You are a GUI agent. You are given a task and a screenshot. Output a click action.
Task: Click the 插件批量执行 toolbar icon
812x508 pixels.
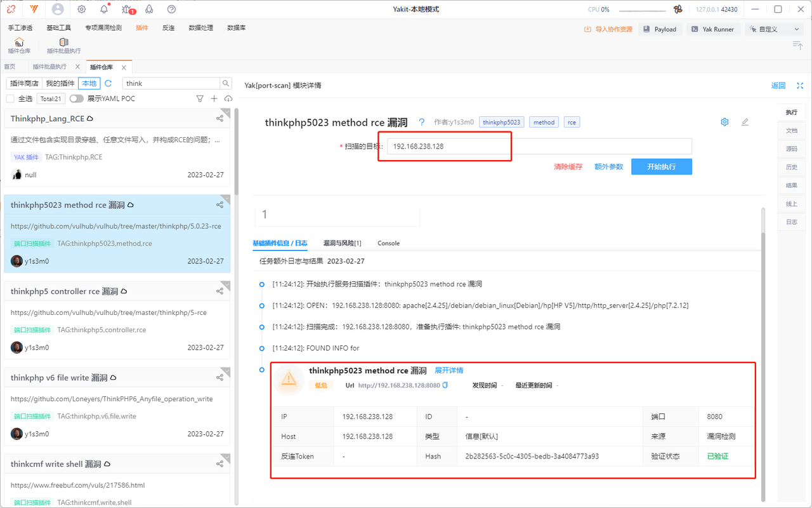(x=63, y=46)
